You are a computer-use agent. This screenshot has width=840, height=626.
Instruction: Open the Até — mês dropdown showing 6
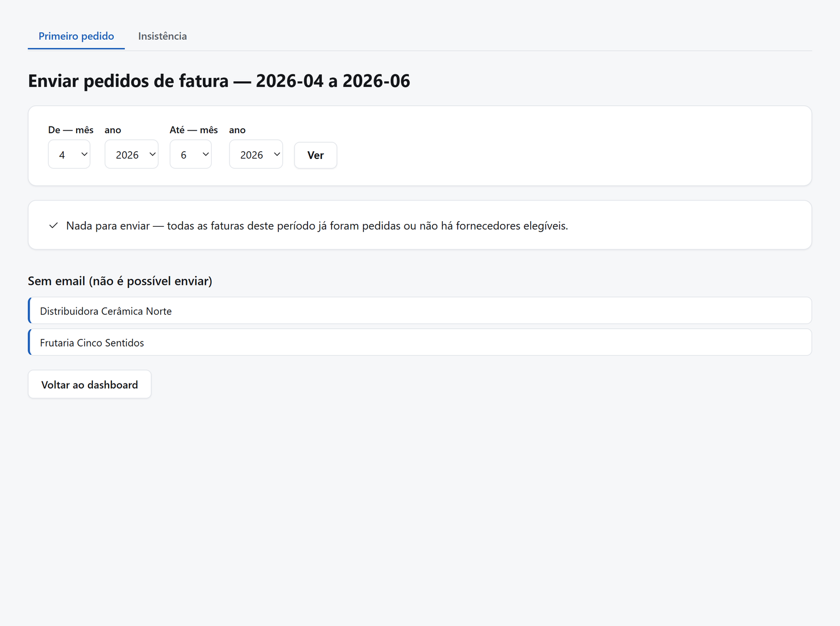coord(191,155)
